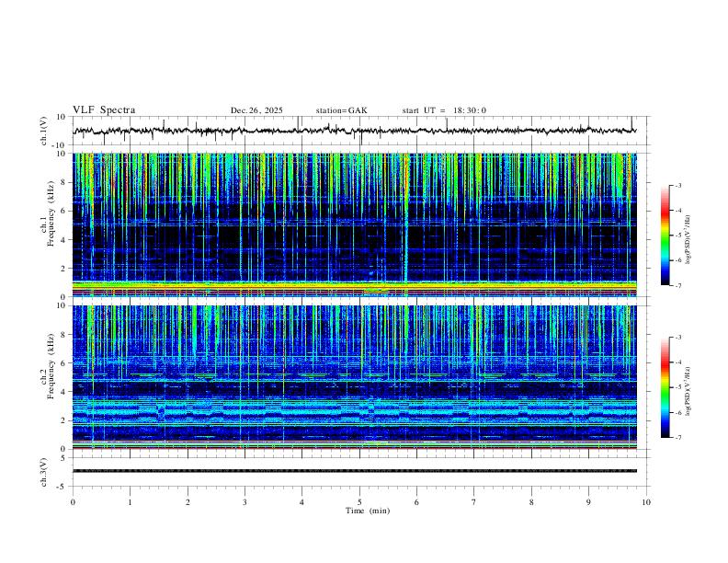Screen dimensions: 728x563
Task: Click the "-3" tick on ch.1 color bar
Action: click(678, 185)
